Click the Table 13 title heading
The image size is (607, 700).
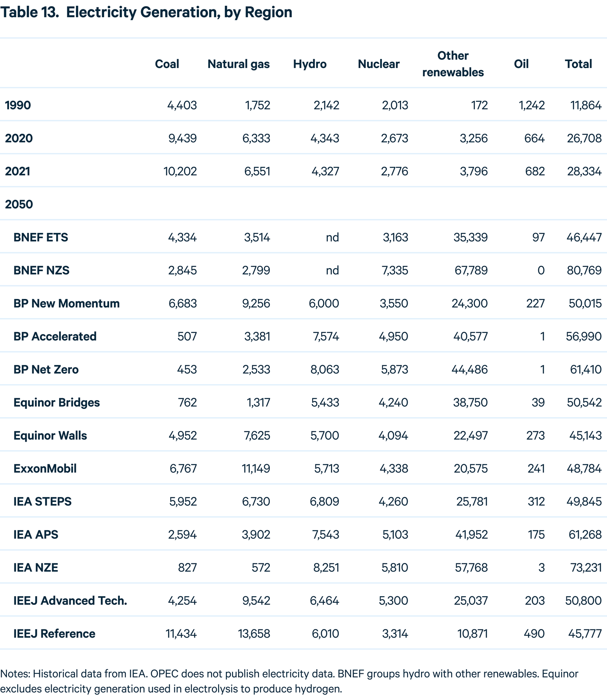pos(146,12)
